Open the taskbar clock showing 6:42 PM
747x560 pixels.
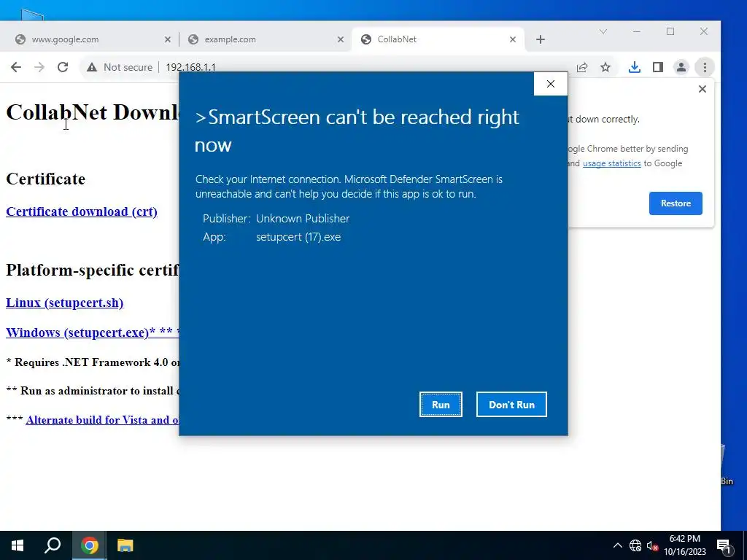coord(684,545)
